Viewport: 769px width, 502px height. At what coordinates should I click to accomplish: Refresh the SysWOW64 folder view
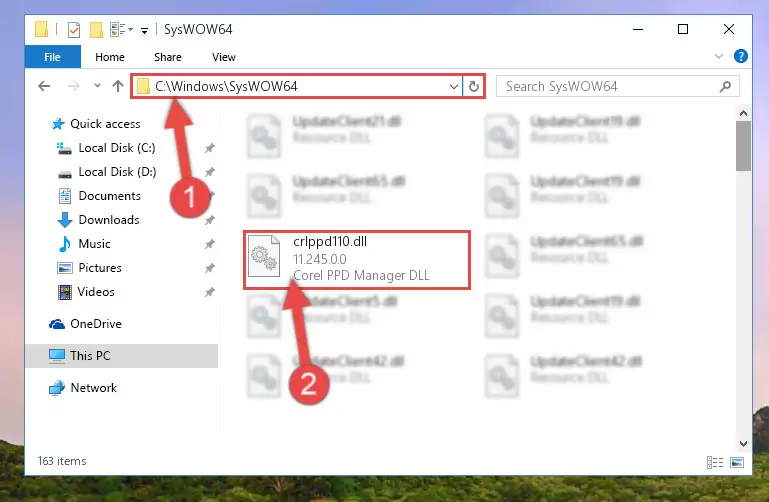(474, 87)
